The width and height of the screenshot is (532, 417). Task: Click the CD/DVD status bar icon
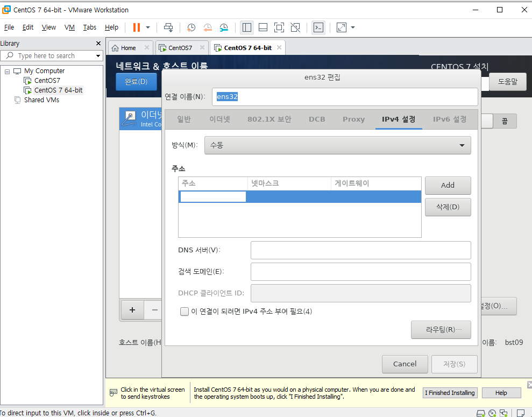pos(492,413)
